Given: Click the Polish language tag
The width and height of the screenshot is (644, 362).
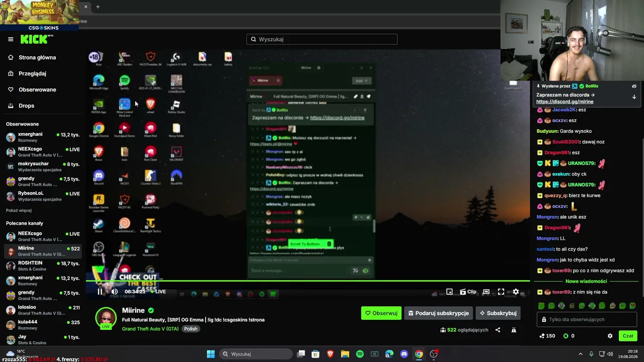Looking at the screenshot, I should pyautogui.click(x=191, y=329).
